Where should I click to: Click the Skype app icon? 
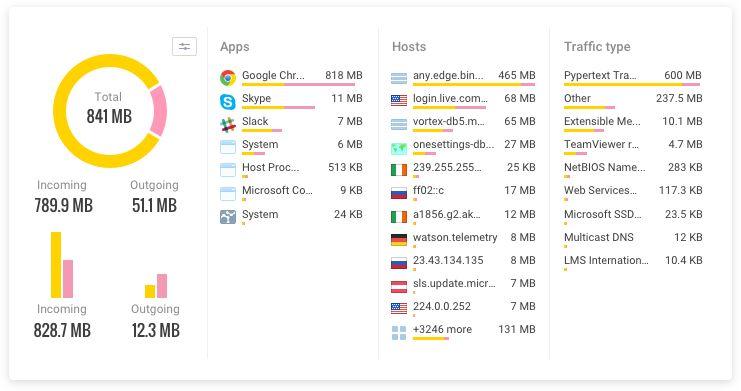click(x=228, y=101)
